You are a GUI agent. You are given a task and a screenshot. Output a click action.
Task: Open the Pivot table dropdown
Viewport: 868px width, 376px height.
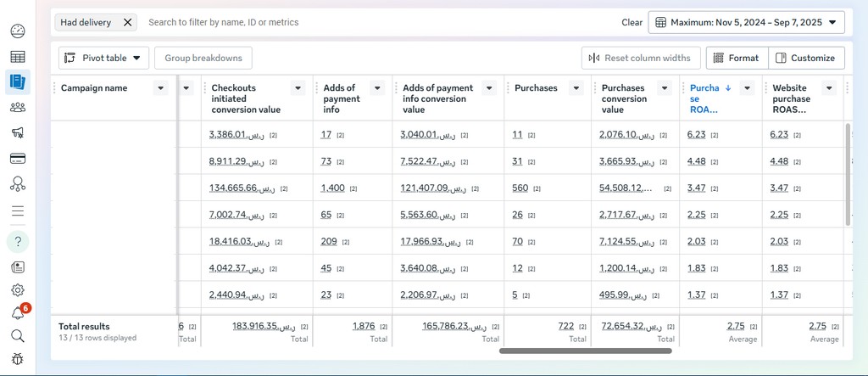click(x=103, y=58)
